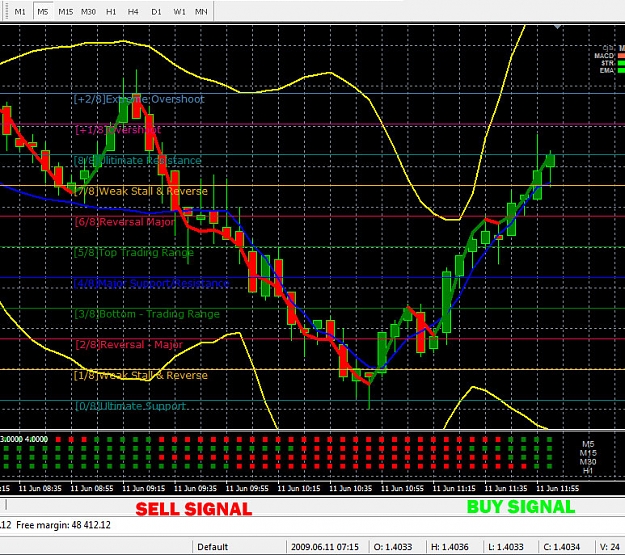Click the [2/8] Reversal - Major label
The height and width of the screenshot is (555, 625).
[x=129, y=344]
